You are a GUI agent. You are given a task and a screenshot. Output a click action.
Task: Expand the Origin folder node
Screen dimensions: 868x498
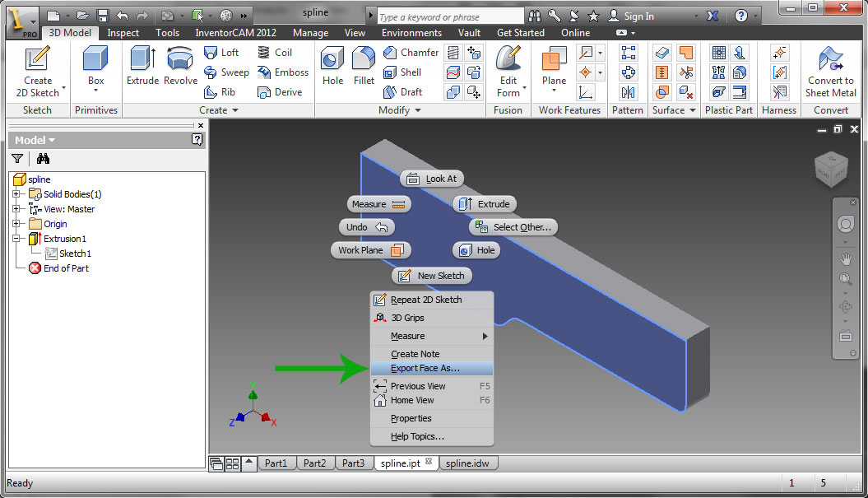click(16, 224)
